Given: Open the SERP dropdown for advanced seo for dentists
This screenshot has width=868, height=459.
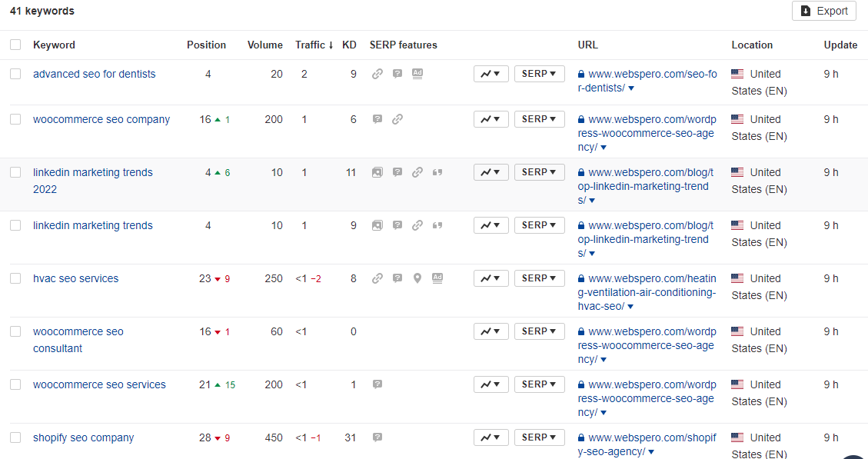Looking at the screenshot, I should (539, 74).
